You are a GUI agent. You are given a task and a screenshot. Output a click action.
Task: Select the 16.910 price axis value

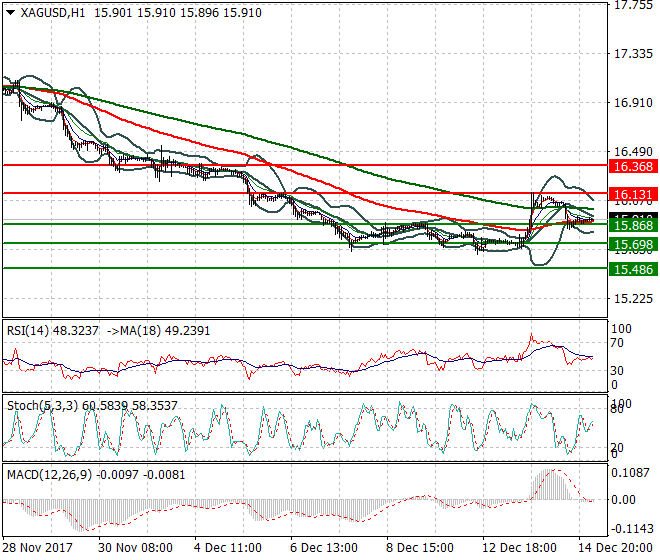tap(633, 103)
